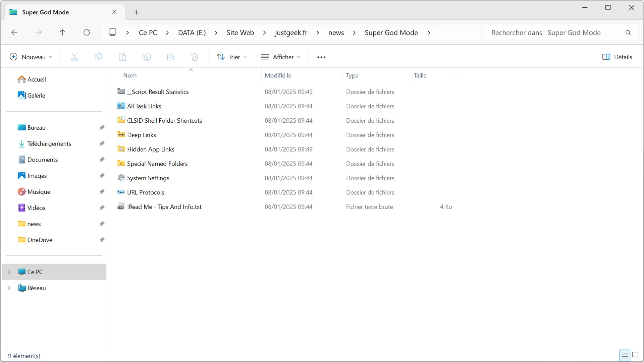Click chevron after Super God Mode breadcrumb
Image resolution: width=644 pixels, height=362 pixels.
tap(429, 33)
